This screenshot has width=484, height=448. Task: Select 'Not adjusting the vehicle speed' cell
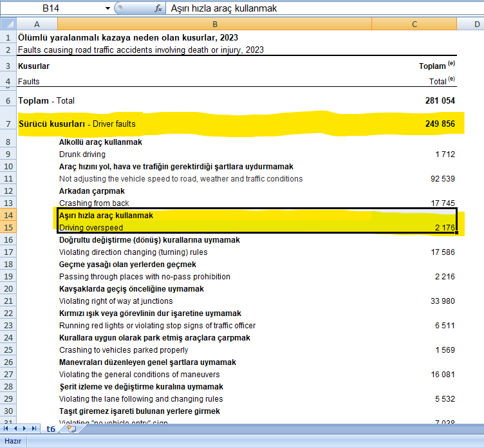coord(181,179)
